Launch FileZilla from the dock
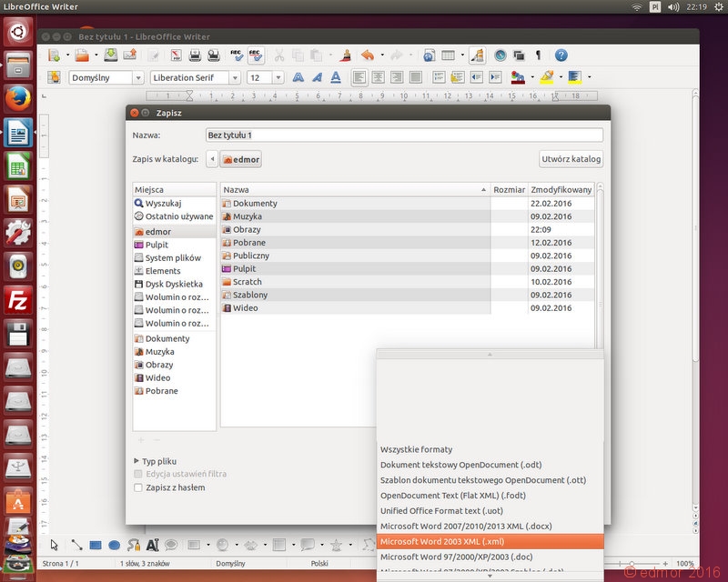The image size is (728, 582). (18, 300)
